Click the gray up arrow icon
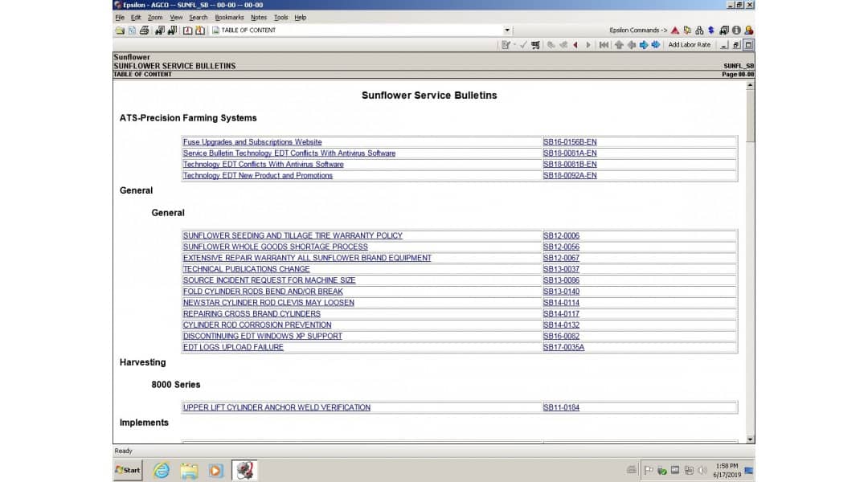The image size is (868, 482). click(x=619, y=45)
